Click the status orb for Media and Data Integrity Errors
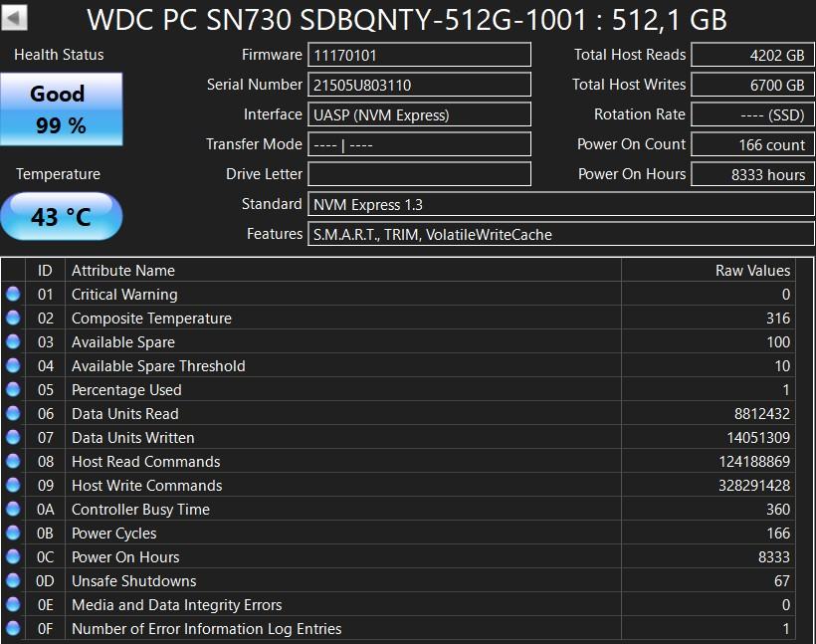This screenshot has width=816, height=644. (x=13, y=604)
